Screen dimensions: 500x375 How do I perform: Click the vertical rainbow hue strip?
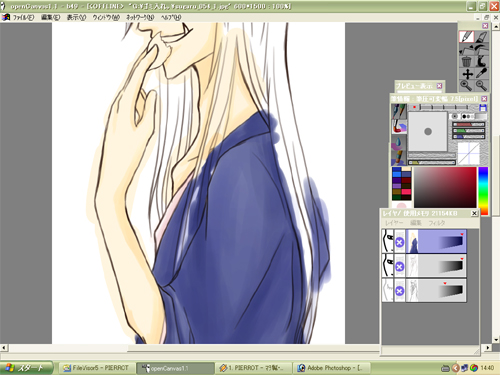click(x=483, y=191)
